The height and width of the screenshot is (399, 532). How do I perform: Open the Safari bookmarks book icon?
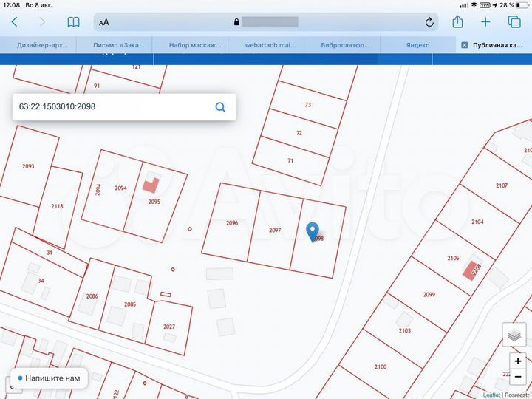click(73, 22)
